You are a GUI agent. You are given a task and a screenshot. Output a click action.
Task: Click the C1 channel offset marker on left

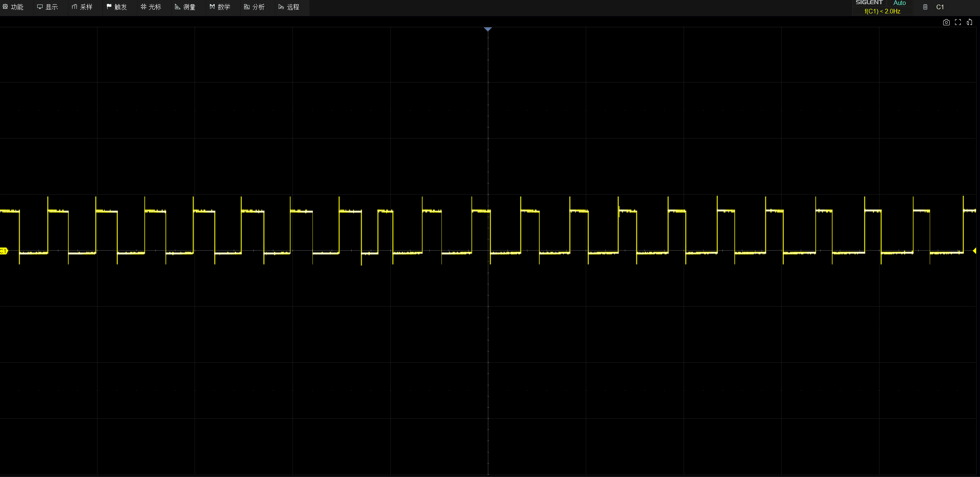coord(4,251)
